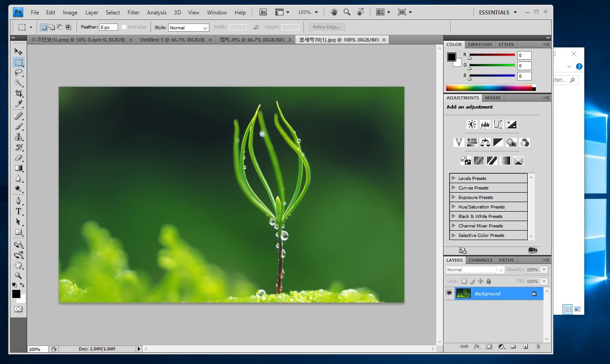The width and height of the screenshot is (610, 364).
Task: Enable lock image pixels
Action: pyautogui.click(x=472, y=281)
